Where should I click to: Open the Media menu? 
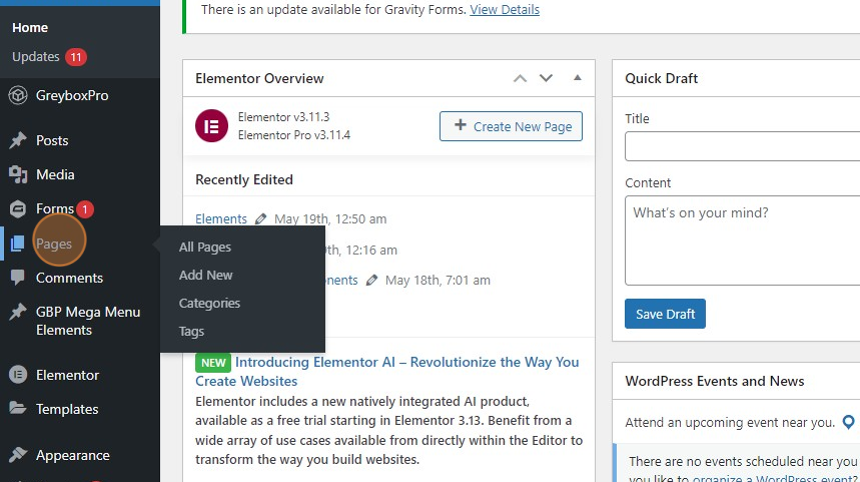pyautogui.click(x=55, y=174)
